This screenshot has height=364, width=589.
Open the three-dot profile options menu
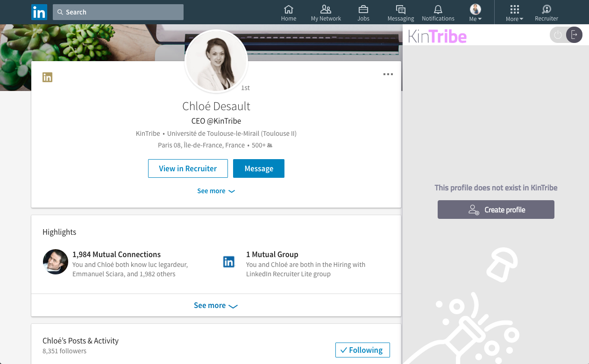tap(388, 74)
